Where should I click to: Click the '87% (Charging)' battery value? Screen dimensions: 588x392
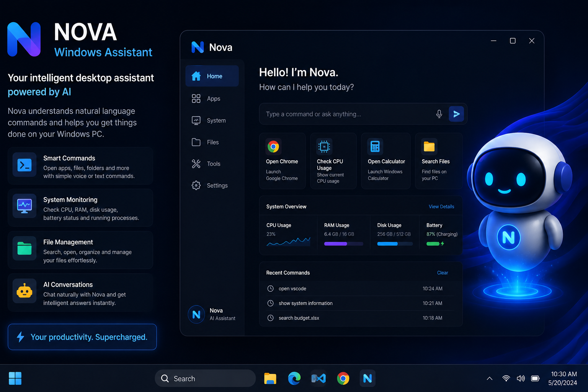coord(442,234)
